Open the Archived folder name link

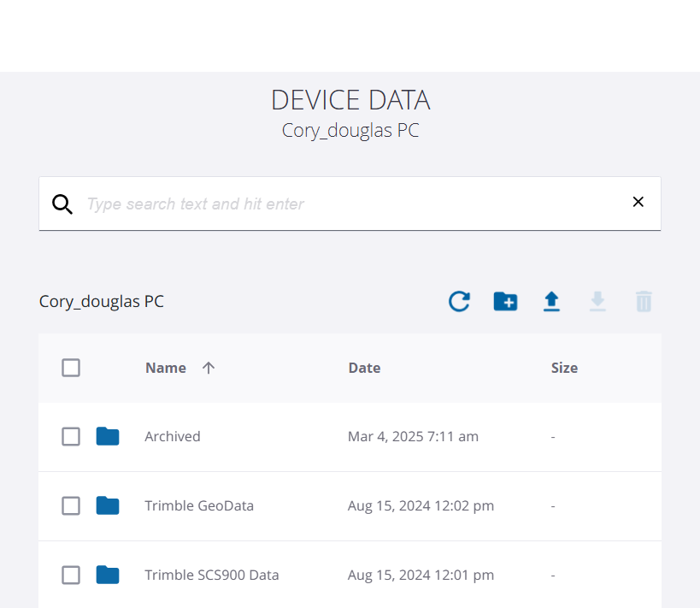tap(173, 436)
